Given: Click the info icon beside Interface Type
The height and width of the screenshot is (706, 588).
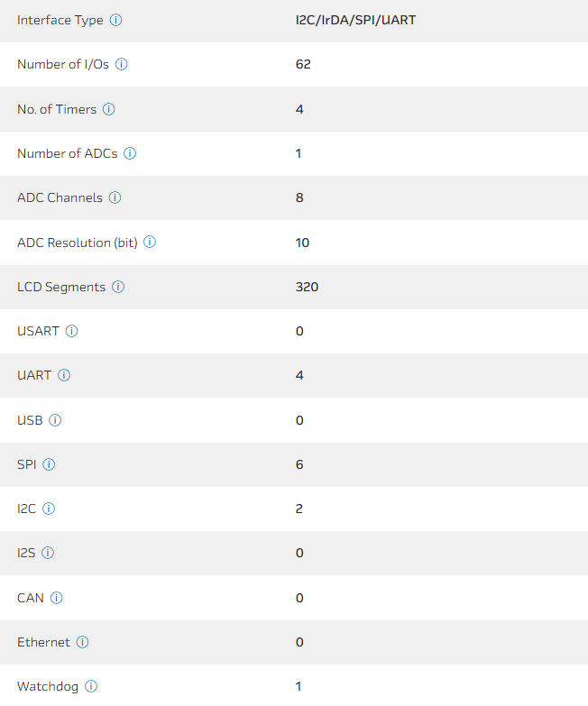Looking at the screenshot, I should 115,20.
